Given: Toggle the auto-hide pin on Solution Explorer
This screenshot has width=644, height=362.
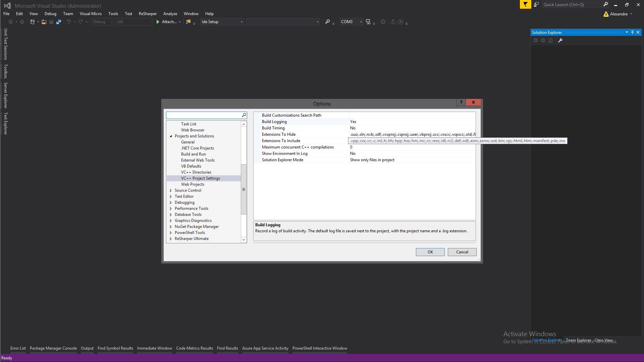Looking at the screenshot, I should pos(633,32).
